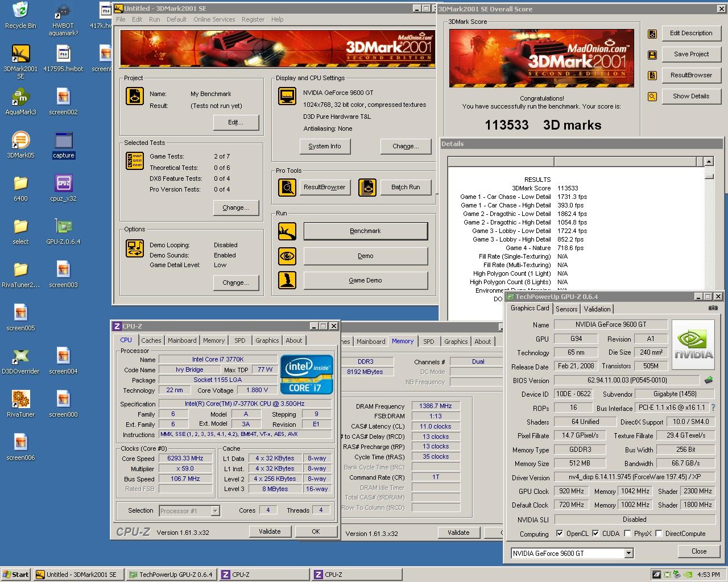Click the GPU-Z screenshot camera icon

pos(713,308)
